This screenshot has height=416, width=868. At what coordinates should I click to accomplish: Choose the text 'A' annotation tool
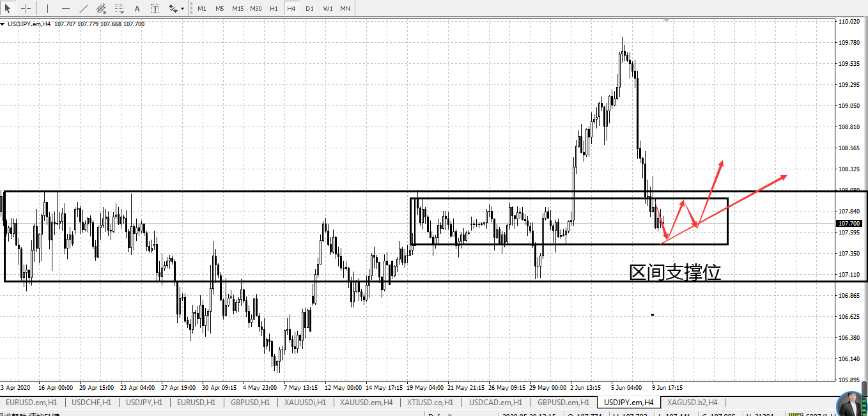pos(137,8)
